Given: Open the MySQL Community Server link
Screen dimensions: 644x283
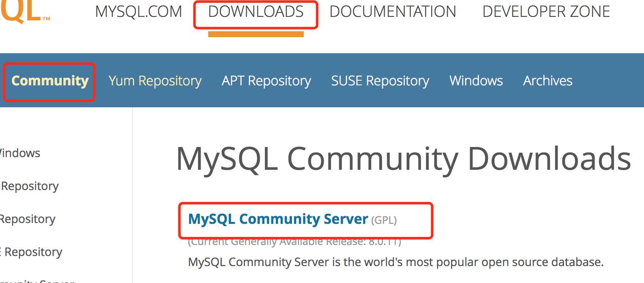Looking at the screenshot, I should point(278,219).
